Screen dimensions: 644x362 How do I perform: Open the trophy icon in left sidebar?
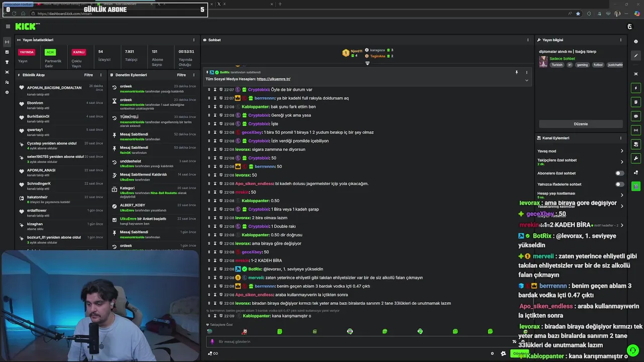click(7, 62)
